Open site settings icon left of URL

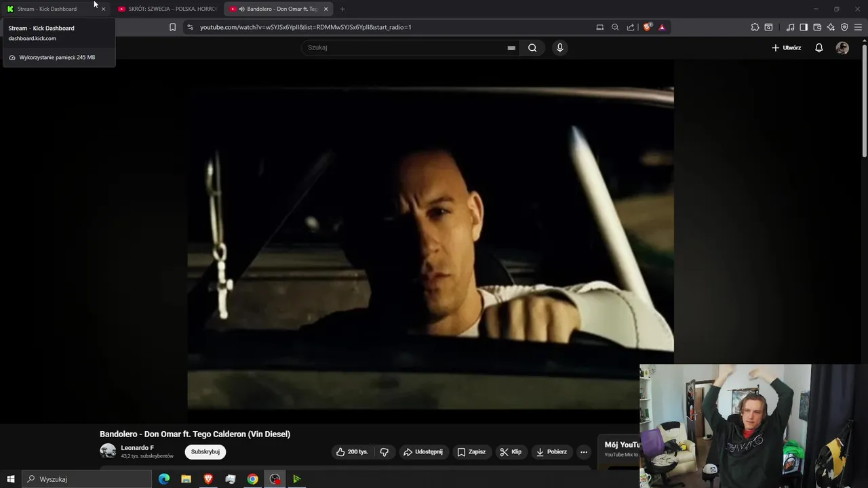click(190, 27)
